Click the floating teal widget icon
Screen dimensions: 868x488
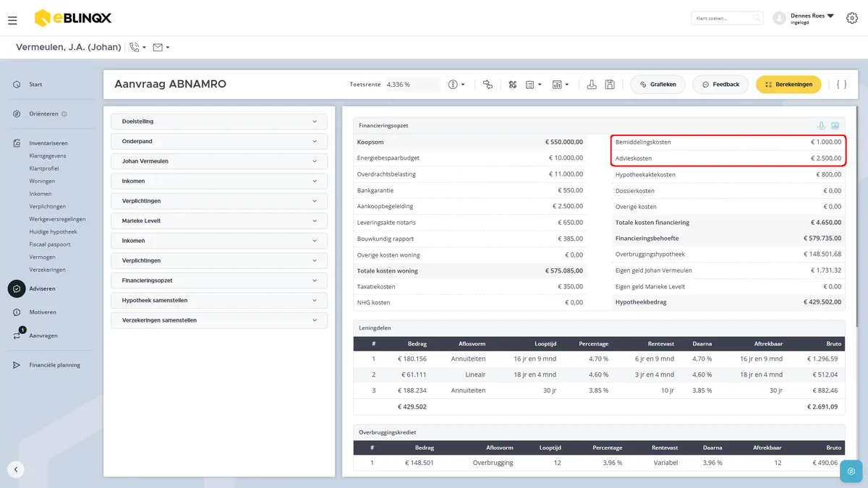(x=851, y=471)
